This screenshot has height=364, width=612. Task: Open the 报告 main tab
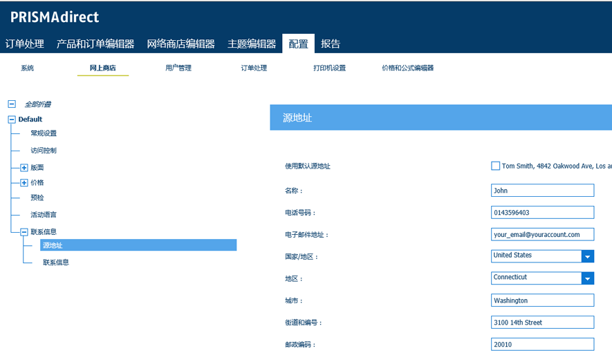(331, 44)
